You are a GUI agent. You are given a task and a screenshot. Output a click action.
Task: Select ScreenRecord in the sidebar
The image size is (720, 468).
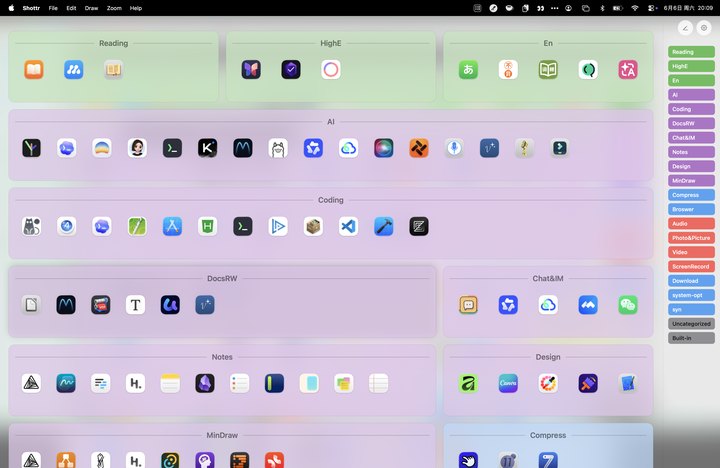(x=691, y=266)
